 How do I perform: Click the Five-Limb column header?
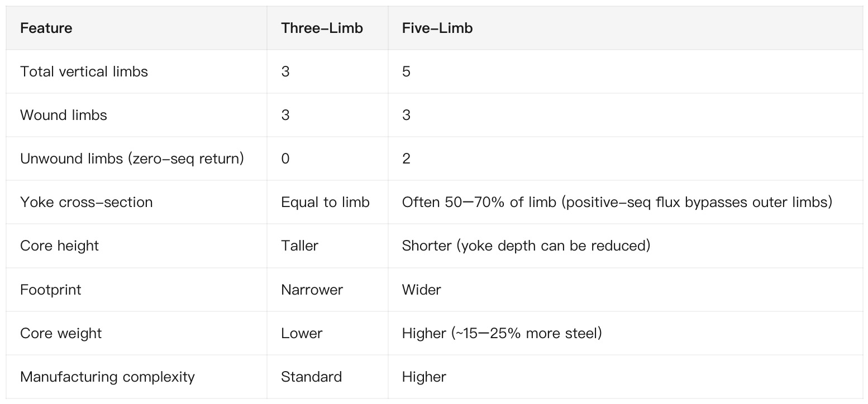[x=437, y=28]
